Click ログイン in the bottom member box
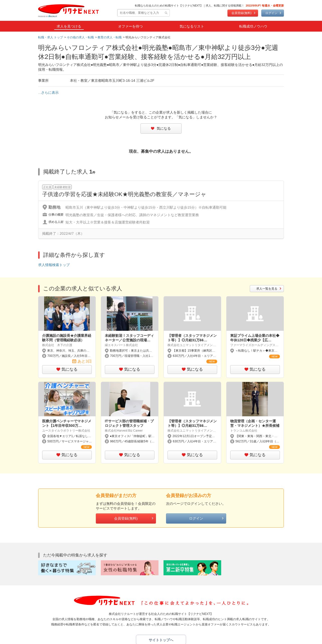 click(196, 518)
